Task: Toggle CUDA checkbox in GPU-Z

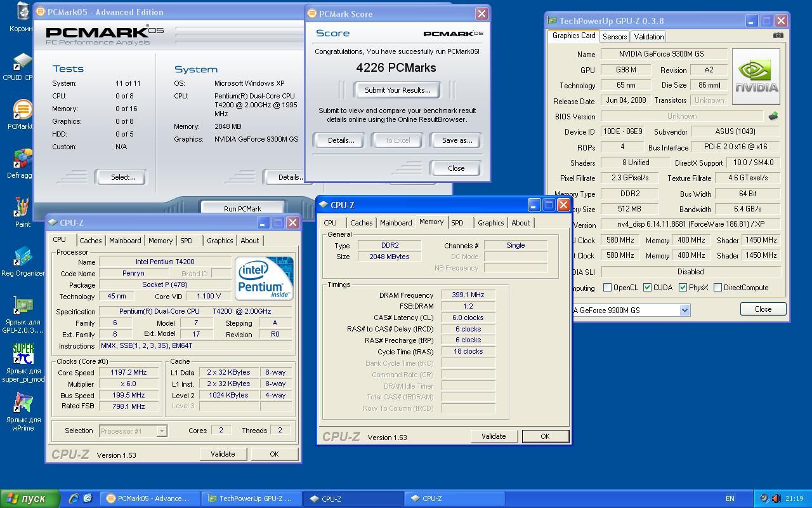Action: pyautogui.click(x=647, y=288)
